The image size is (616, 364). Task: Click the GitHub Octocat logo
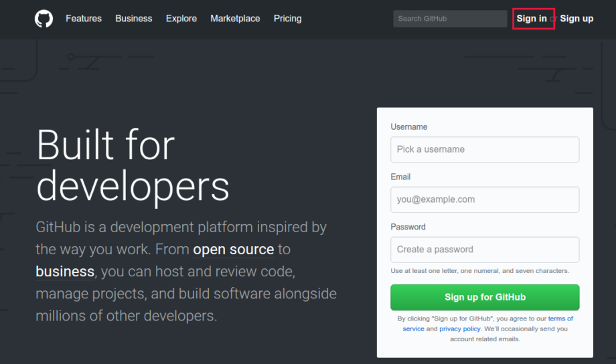pos(44,19)
